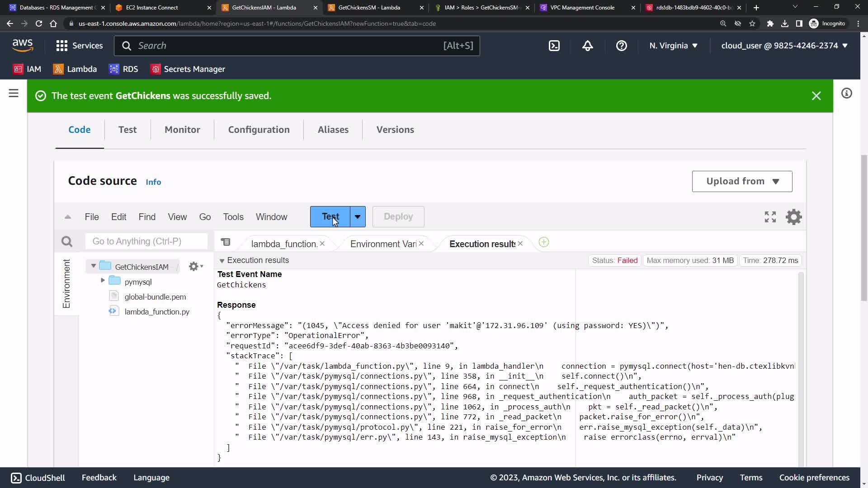Switch to the Configuration tab
Image resolution: width=868 pixels, height=488 pixels.
[259, 130]
